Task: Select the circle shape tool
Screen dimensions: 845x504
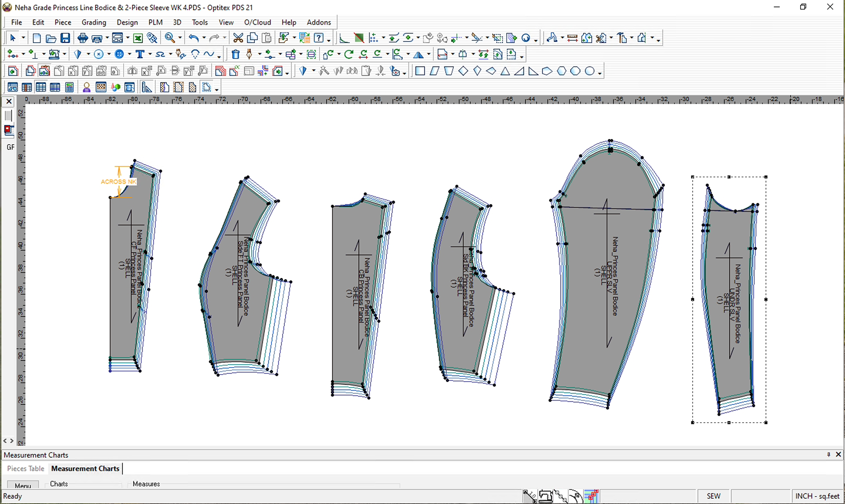Action: pos(590,71)
